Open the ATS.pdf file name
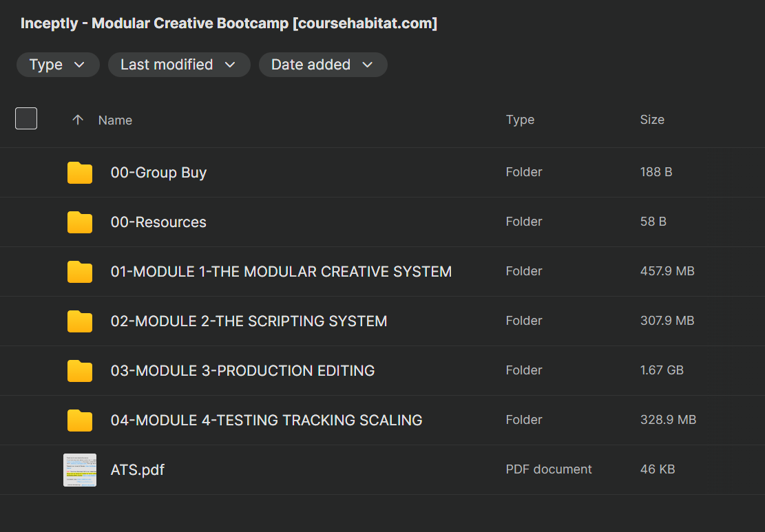The width and height of the screenshot is (765, 532). (137, 470)
